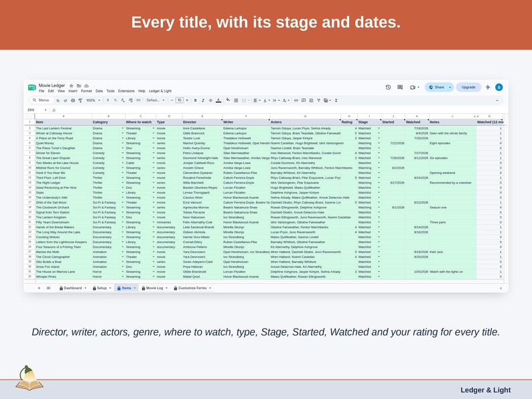
Task: Open fill color picker
Action: (x=228, y=100)
